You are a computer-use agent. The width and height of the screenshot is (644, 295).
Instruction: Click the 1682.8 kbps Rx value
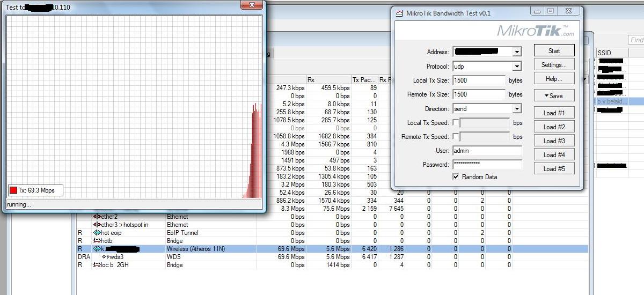tap(333, 136)
